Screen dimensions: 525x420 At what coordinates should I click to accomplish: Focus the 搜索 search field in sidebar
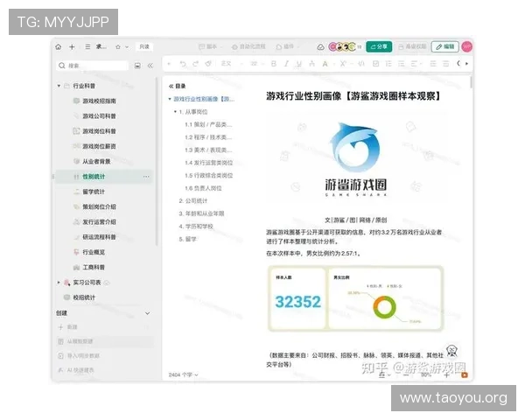point(93,66)
